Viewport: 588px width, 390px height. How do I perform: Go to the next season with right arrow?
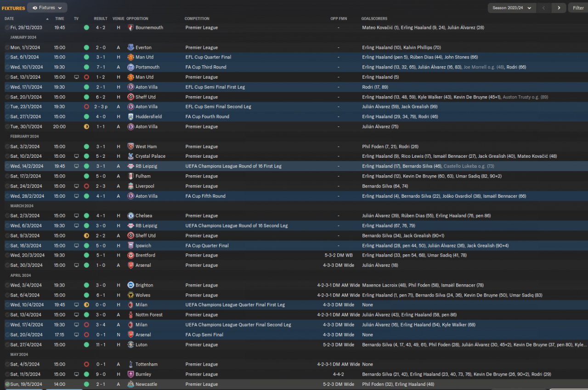(559, 8)
